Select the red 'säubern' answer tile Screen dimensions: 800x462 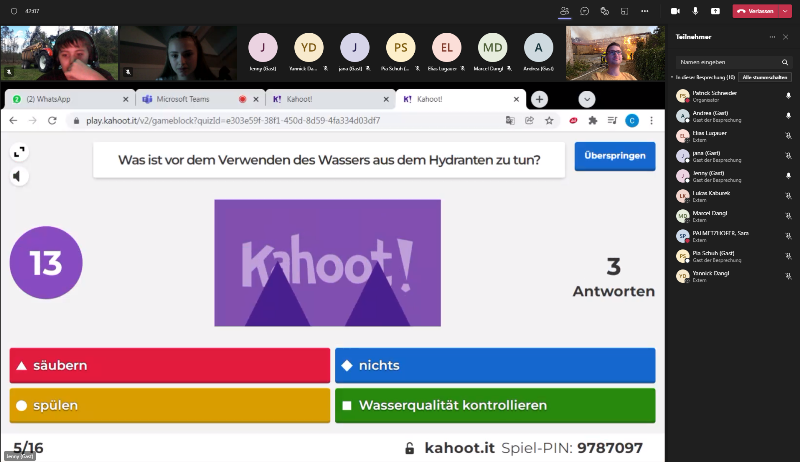point(169,365)
